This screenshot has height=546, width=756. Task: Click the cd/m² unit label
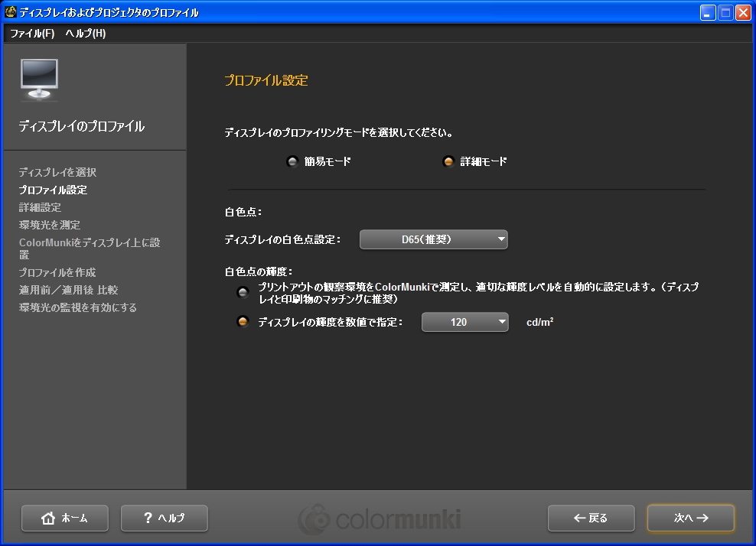coord(540,322)
